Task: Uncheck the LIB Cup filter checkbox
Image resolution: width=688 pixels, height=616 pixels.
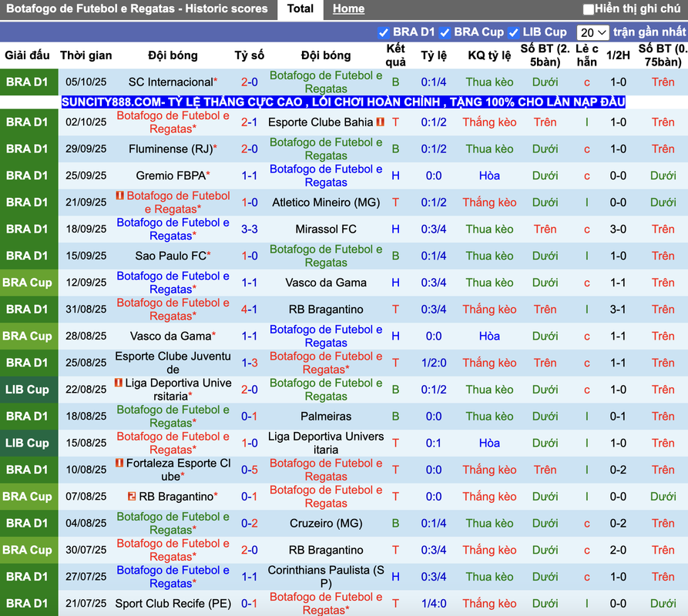Action: [x=513, y=32]
